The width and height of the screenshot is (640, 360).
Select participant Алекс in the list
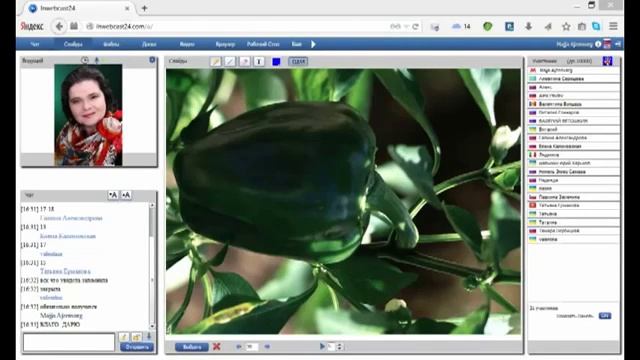coord(573,87)
